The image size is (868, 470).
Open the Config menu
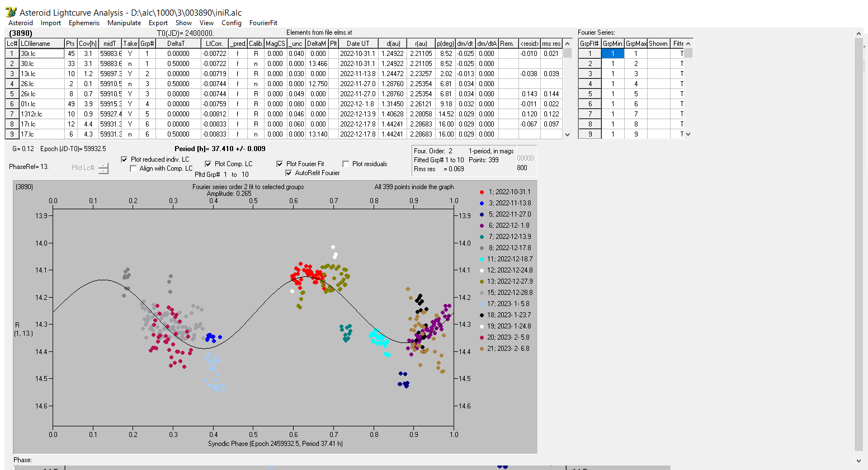pos(232,23)
